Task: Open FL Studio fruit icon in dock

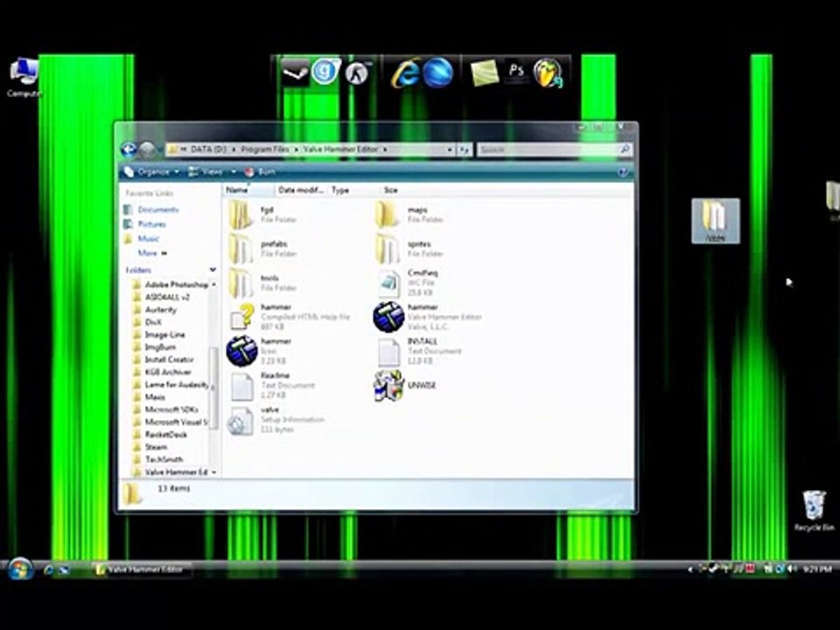Action: click(x=548, y=73)
